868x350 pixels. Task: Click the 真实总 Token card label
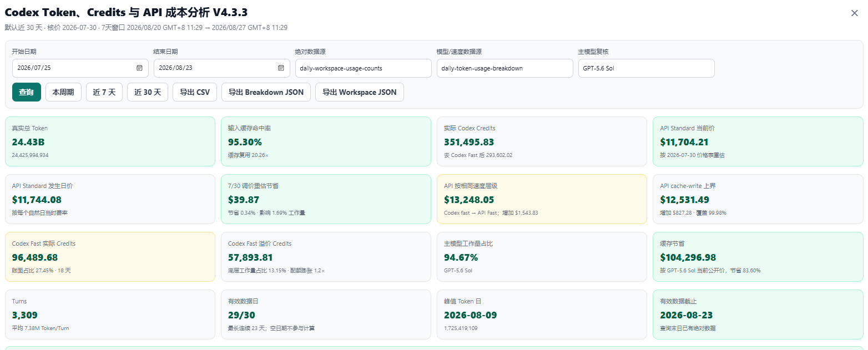[30, 128]
